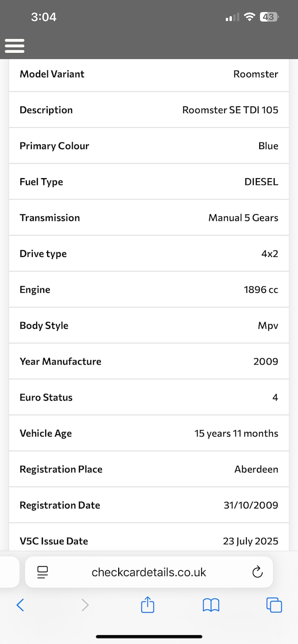Screen dimensions: 298x644
Task: Tap the Manual 5 Gears transmission value
Action: click(x=243, y=218)
